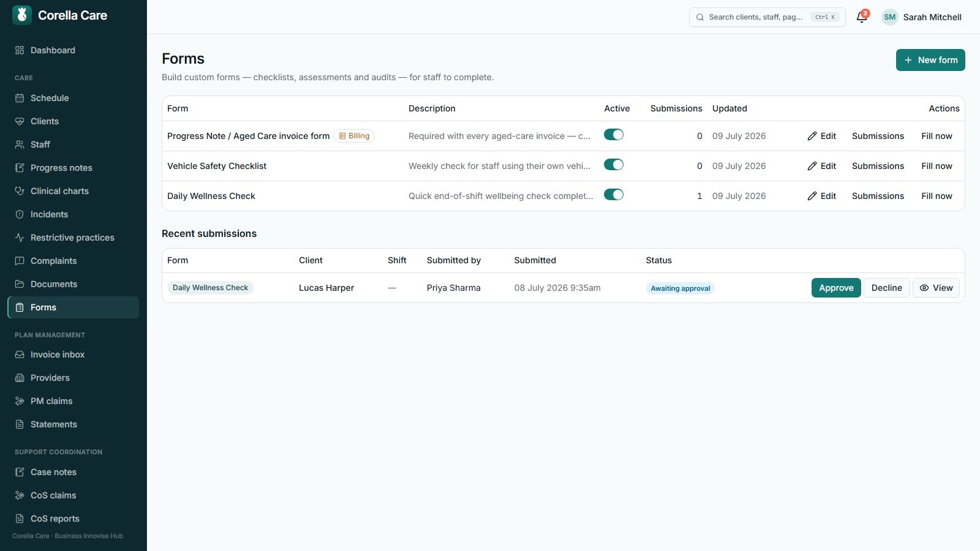
Task: Click the Documents folder icon
Action: (x=20, y=284)
